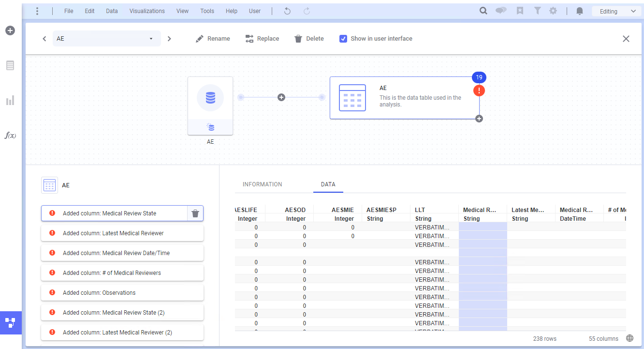Click the 238 rows status text

(x=545, y=339)
